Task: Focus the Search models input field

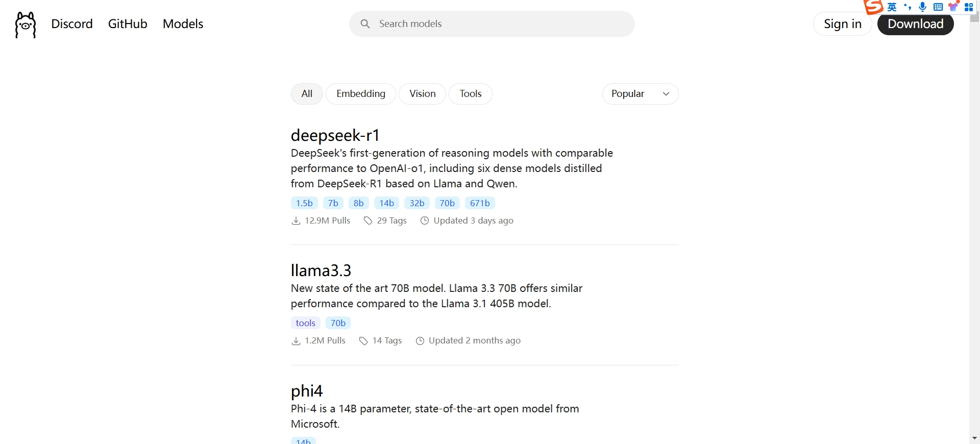Action: (492, 24)
